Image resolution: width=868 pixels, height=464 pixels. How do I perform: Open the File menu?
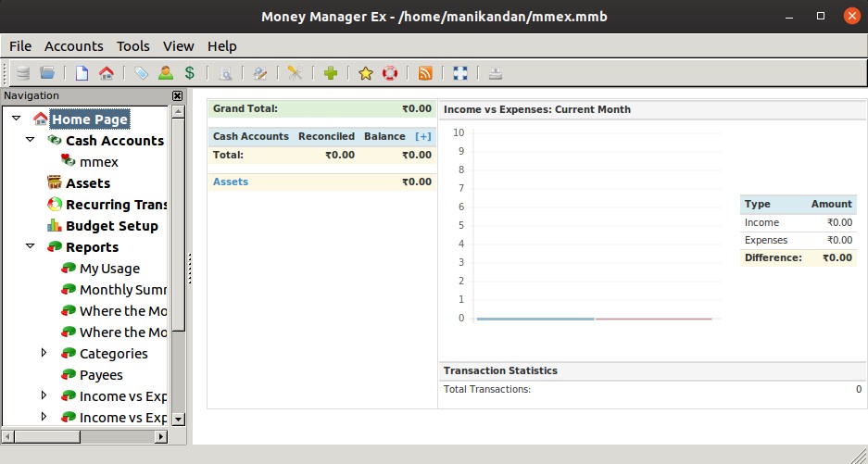(20, 46)
